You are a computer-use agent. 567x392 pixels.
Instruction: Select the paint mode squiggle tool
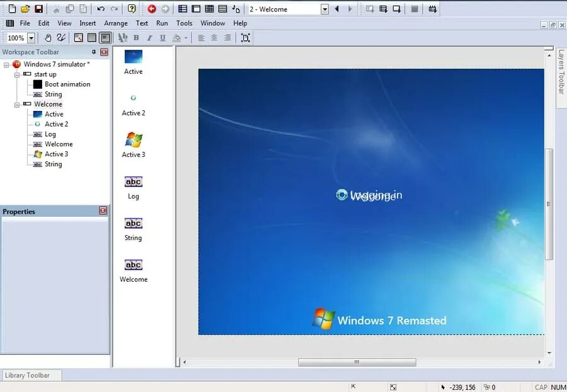coord(61,38)
